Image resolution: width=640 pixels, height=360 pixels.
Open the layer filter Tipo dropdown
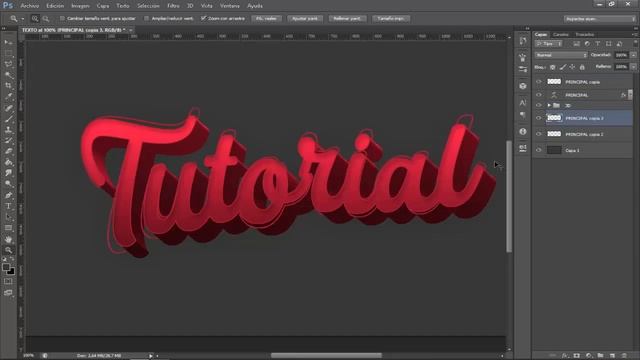coord(549,44)
